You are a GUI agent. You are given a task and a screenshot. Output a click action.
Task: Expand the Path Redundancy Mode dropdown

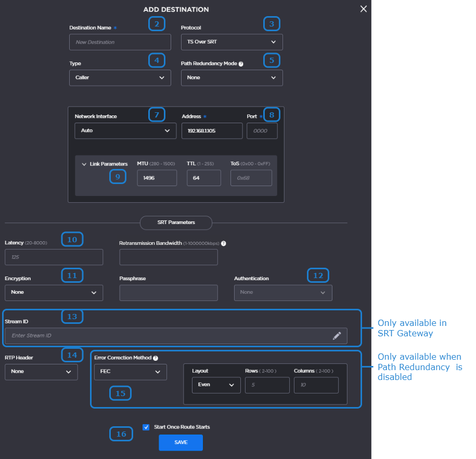[231, 78]
